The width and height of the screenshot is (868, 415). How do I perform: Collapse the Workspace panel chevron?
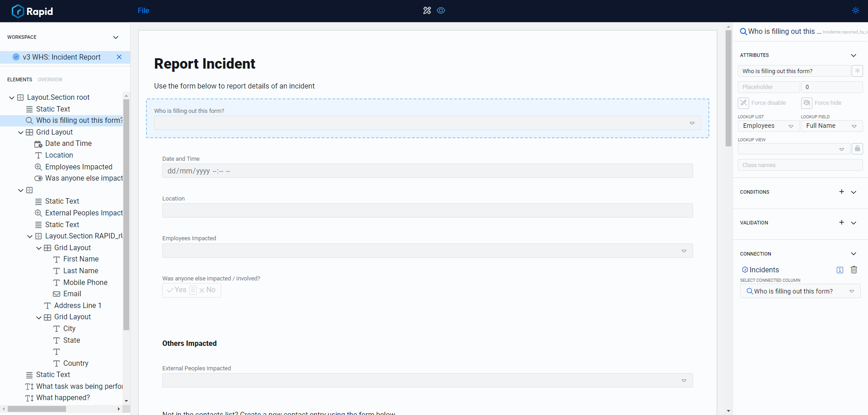(116, 37)
